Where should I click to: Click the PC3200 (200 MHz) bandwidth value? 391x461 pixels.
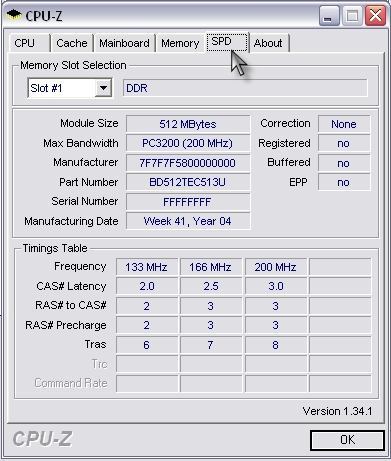(188, 143)
